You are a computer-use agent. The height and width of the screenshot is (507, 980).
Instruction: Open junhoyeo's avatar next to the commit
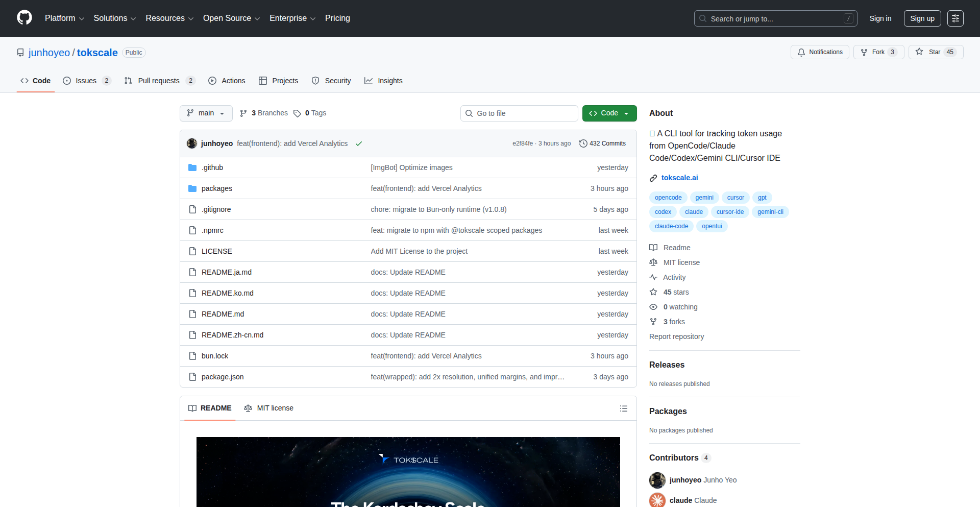(x=192, y=143)
